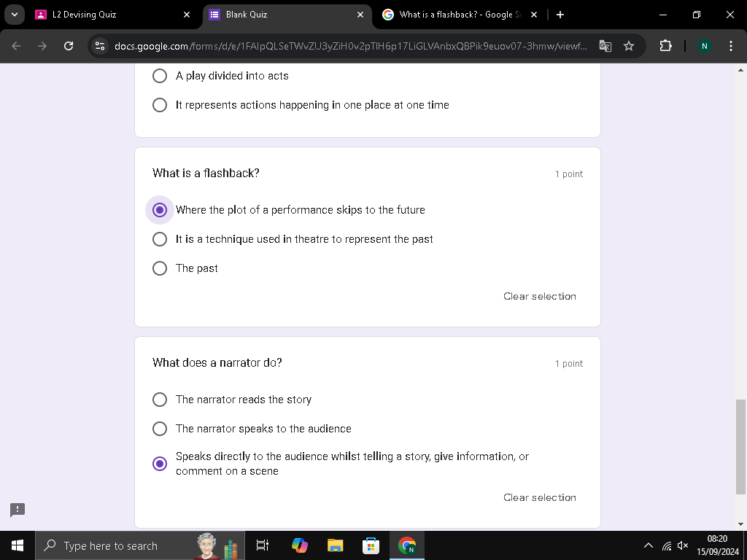This screenshot has height=560, width=747.
Task: Reload the current page
Action: pos(69,46)
